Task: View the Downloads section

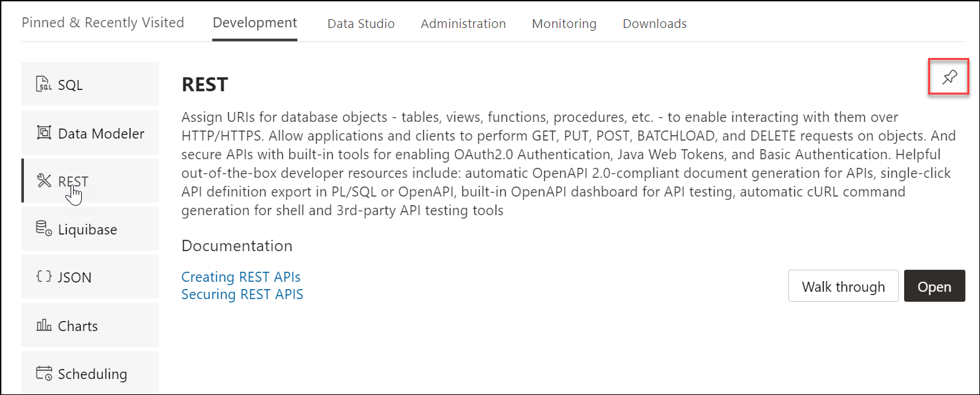Action: (x=654, y=23)
